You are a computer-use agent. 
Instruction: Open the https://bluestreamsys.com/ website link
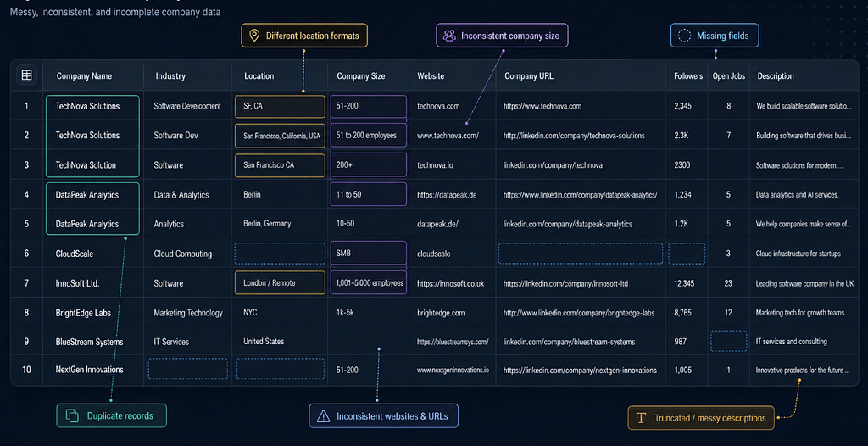point(453,342)
